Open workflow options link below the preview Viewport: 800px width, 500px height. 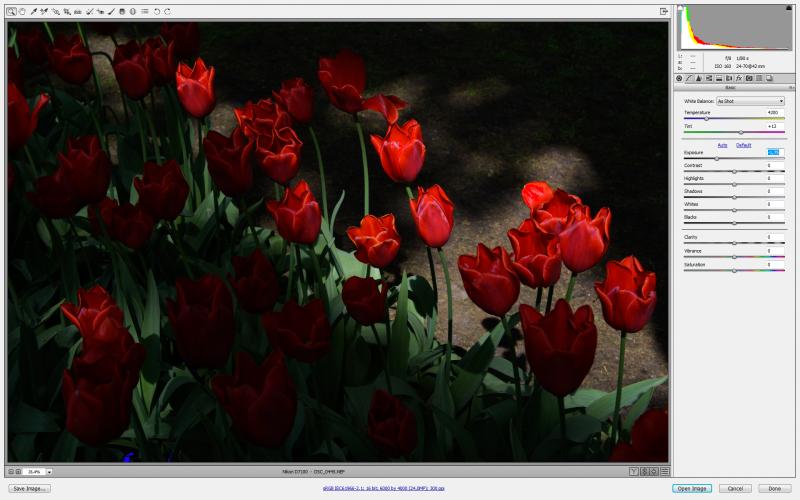[383, 488]
